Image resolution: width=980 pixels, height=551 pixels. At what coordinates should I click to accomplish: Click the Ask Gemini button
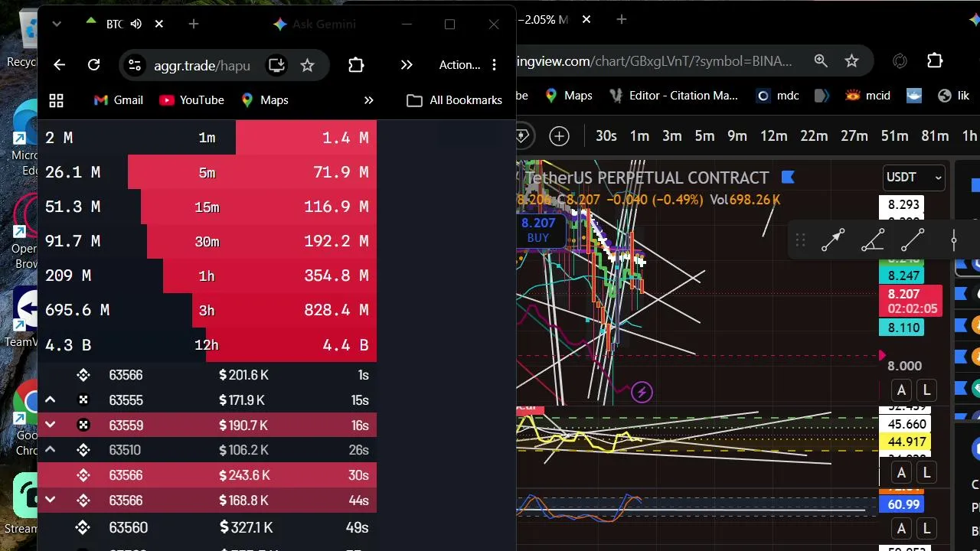(x=314, y=24)
